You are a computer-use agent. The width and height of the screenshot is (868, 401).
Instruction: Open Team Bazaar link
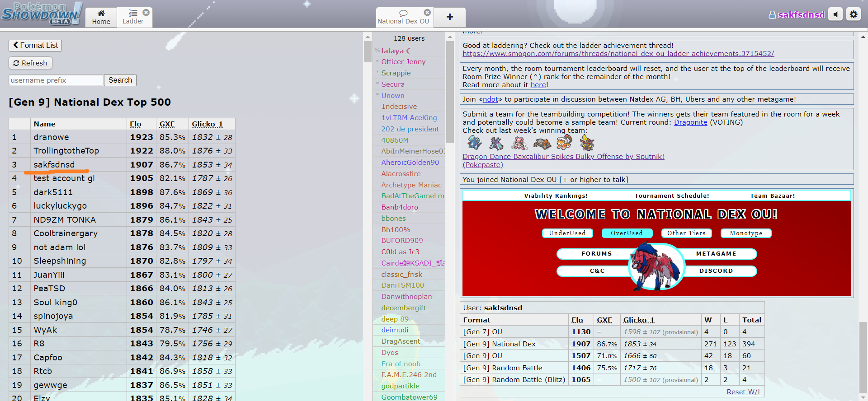pos(773,196)
